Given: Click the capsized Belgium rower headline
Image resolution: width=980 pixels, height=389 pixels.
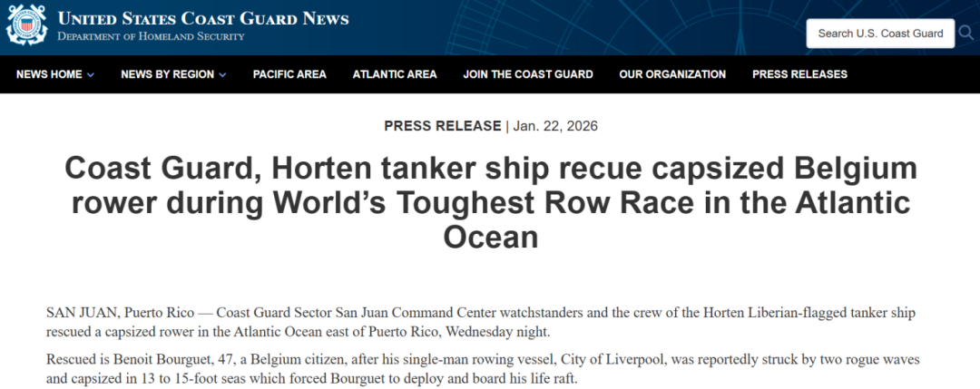Looking at the screenshot, I should point(490,202).
